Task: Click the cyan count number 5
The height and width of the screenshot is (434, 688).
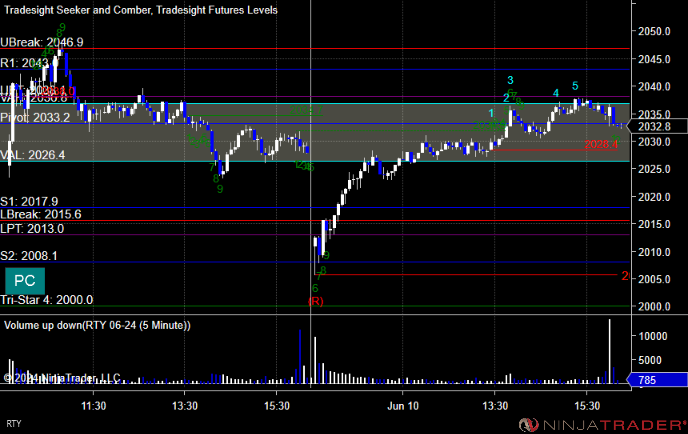Action: click(x=575, y=86)
